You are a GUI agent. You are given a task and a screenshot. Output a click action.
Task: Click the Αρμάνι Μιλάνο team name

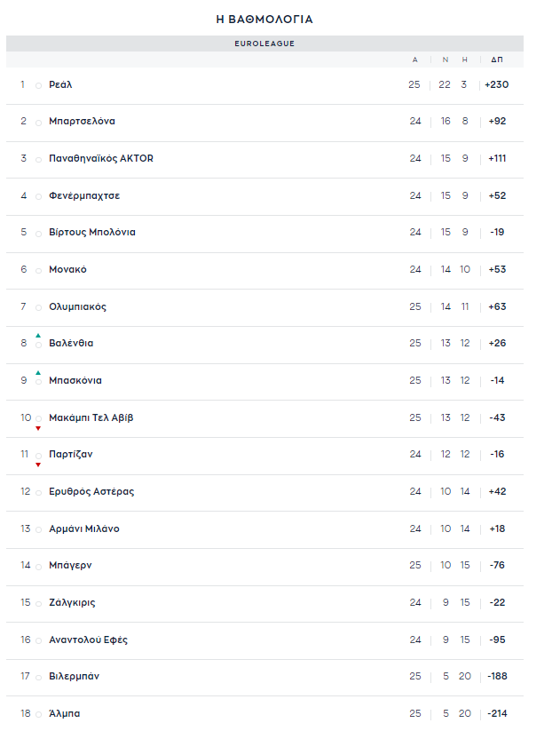[x=84, y=528]
